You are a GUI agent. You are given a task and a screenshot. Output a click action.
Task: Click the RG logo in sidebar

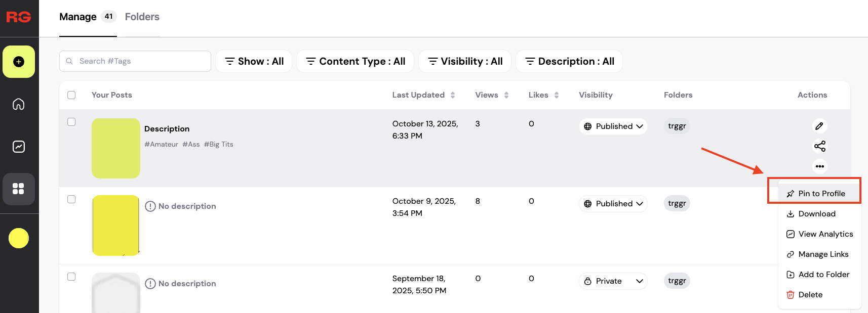tap(19, 17)
